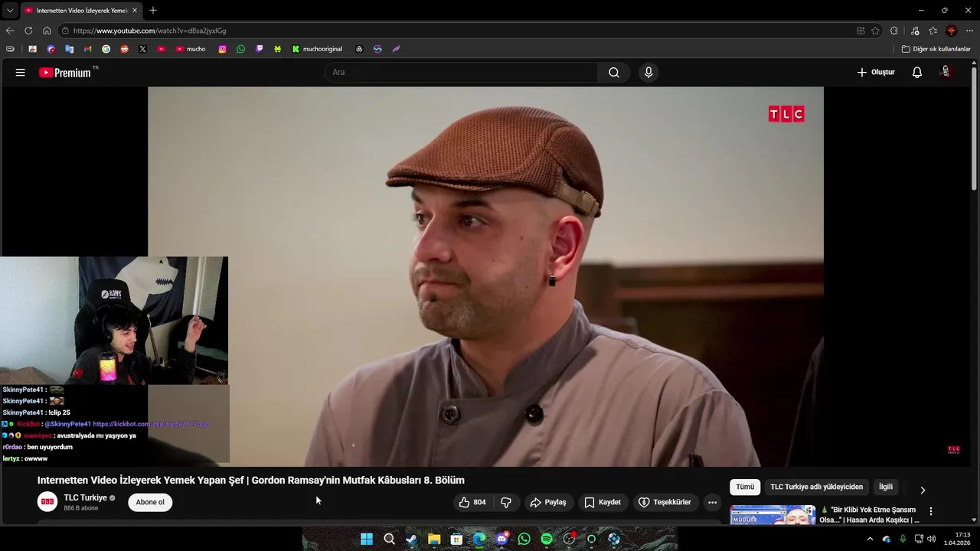The height and width of the screenshot is (551, 980).
Task: Reload the page with refresh icon
Action: 28,31
